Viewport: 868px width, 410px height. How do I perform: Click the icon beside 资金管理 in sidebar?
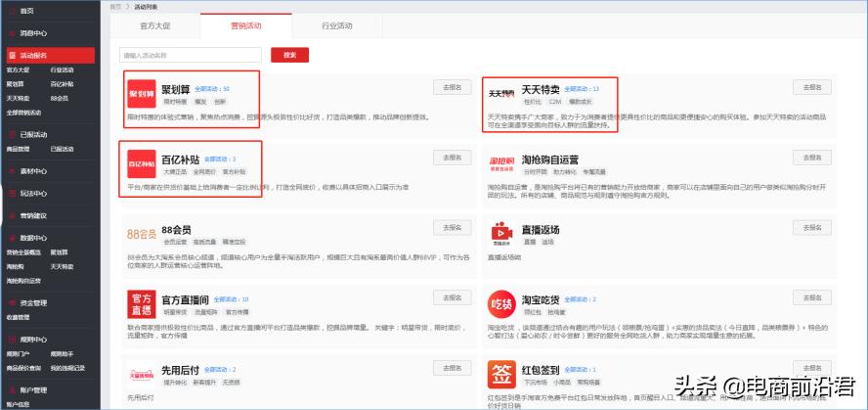click(x=12, y=302)
